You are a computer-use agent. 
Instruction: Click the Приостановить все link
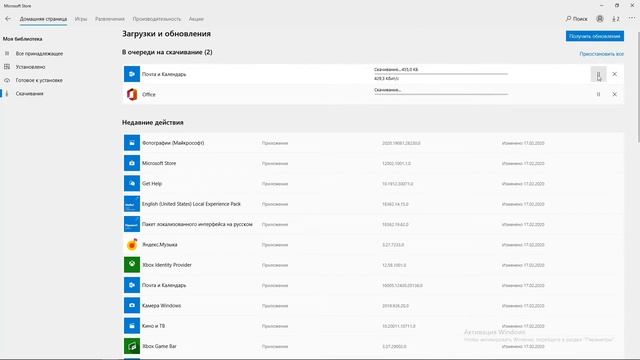point(602,54)
